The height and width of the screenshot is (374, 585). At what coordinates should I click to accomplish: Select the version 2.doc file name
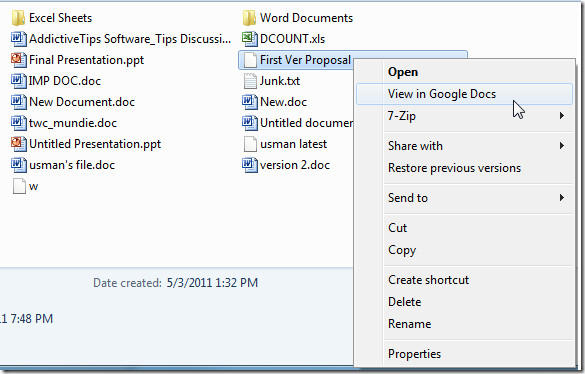pyautogui.click(x=295, y=165)
